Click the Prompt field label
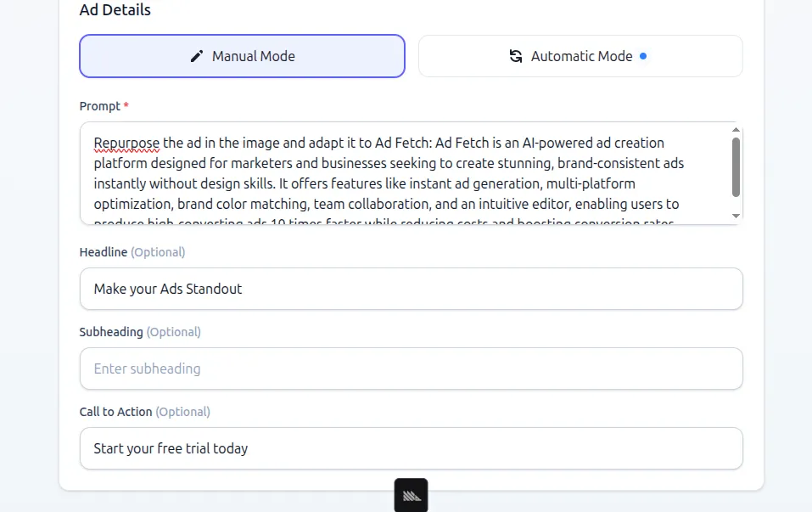 (x=104, y=106)
